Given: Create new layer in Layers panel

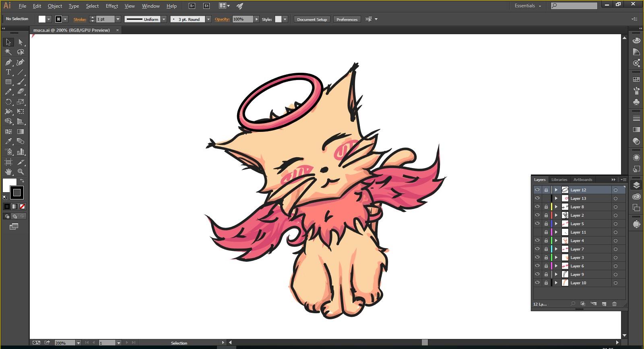Looking at the screenshot, I should (604, 304).
